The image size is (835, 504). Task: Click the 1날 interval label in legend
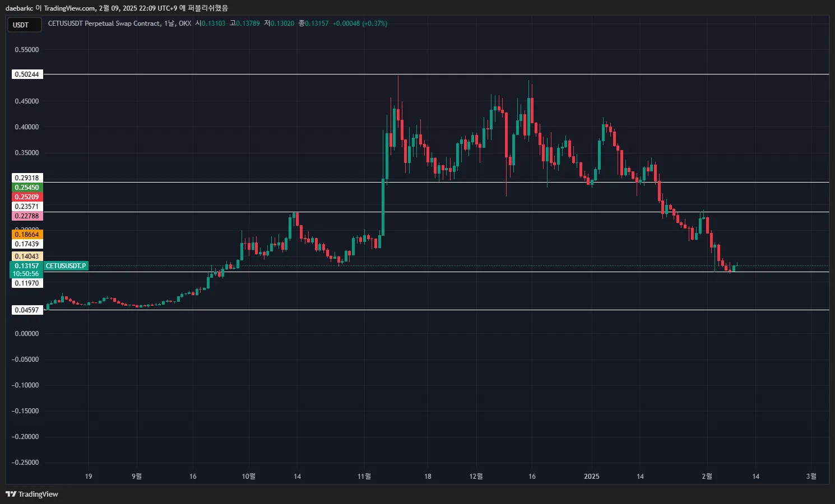(x=169, y=24)
